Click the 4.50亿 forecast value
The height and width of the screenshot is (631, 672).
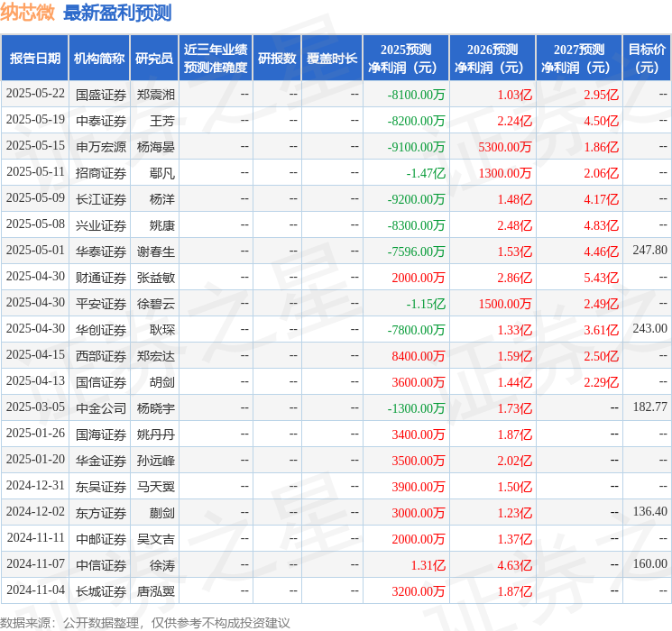point(602,121)
